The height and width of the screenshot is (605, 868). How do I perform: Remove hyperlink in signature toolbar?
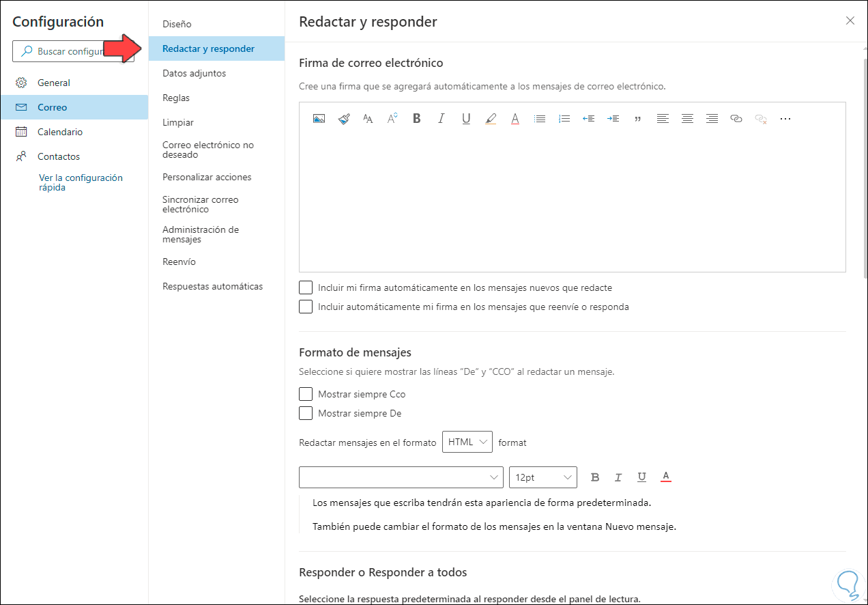(x=761, y=119)
